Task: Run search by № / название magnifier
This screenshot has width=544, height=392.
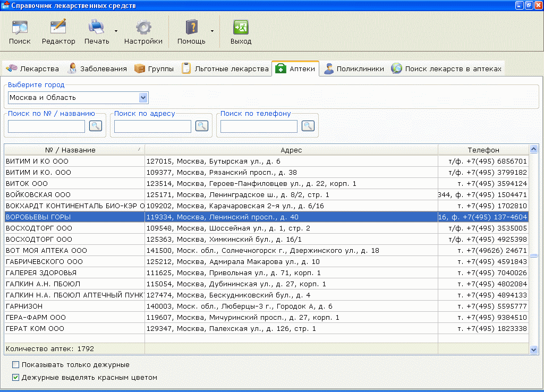Action: [x=96, y=126]
